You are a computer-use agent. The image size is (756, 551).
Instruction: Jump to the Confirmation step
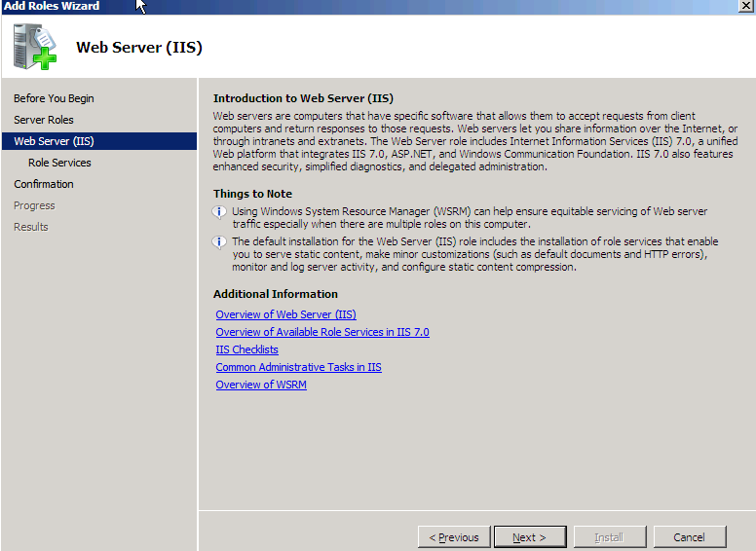pos(44,184)
